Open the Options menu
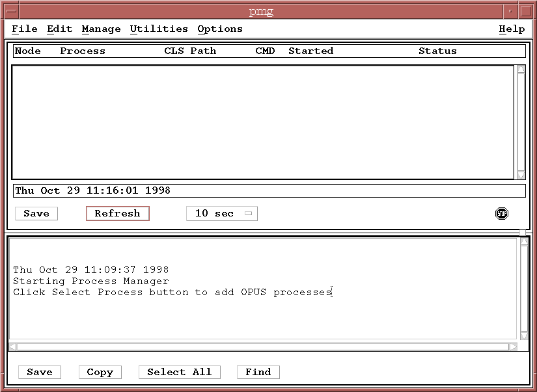The height and width of the screenshot is (392, 537). click(220, 29)
